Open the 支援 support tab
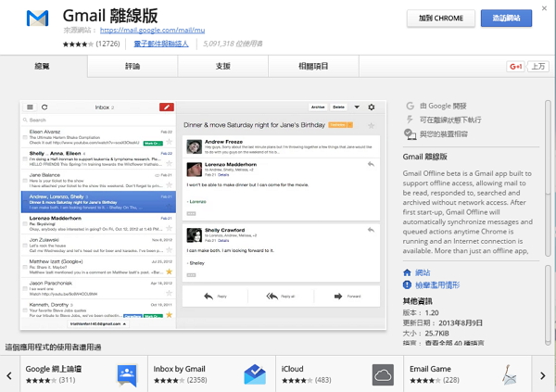Screen dimensions: 556x392 click(x=222, y=67)
